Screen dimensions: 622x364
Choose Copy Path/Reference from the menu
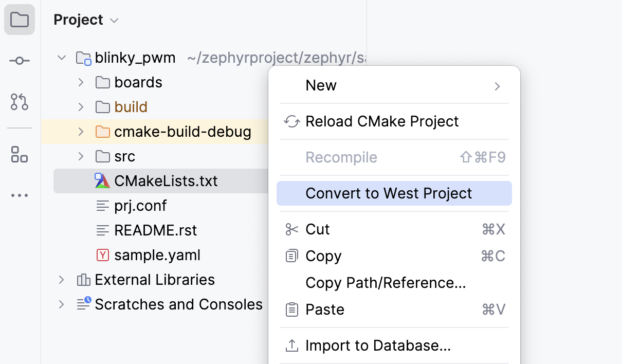(386, 283)
